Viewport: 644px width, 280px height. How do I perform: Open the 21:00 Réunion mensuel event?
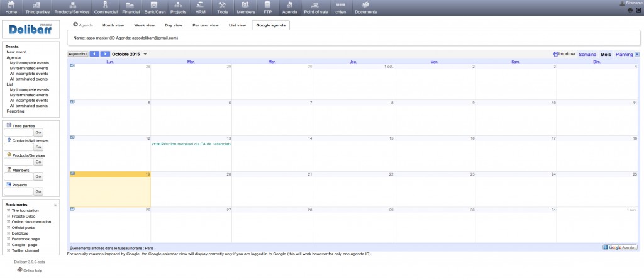click(x=191, y=144)
